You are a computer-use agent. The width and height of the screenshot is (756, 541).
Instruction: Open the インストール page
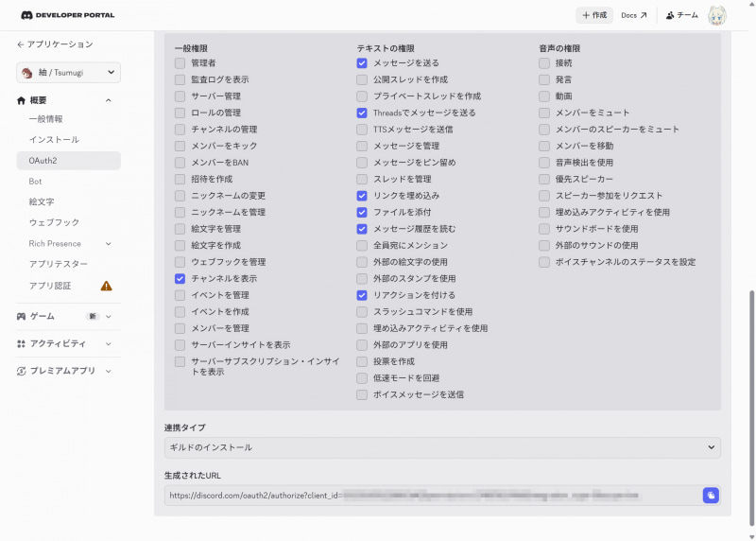click(54, 139)
